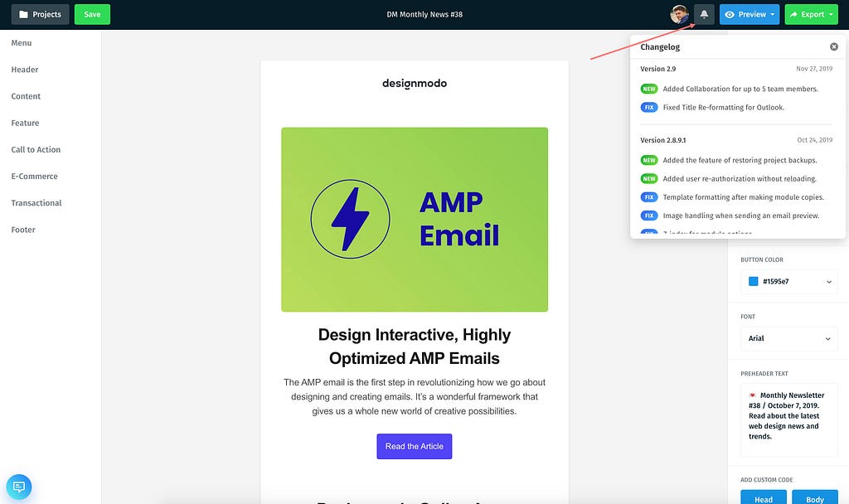Save the email project
This screenshot has height=504, width=849.
point(92,15)
